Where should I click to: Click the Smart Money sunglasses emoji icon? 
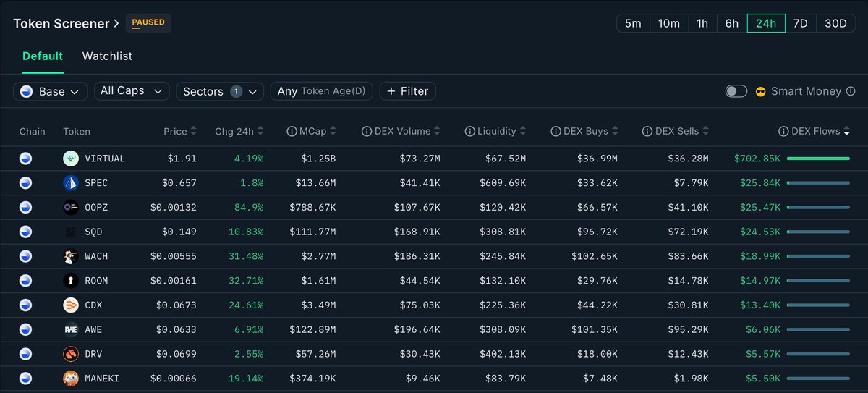click(760, 91)
